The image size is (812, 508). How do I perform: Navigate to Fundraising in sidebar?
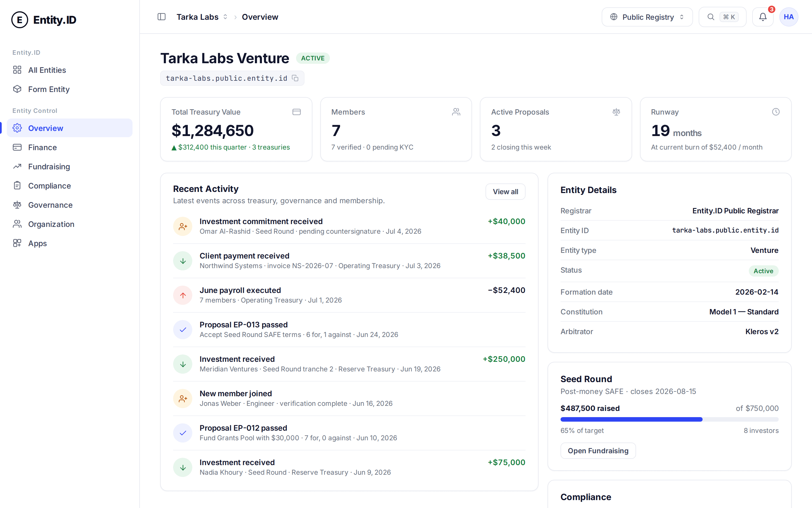[69, 166]
